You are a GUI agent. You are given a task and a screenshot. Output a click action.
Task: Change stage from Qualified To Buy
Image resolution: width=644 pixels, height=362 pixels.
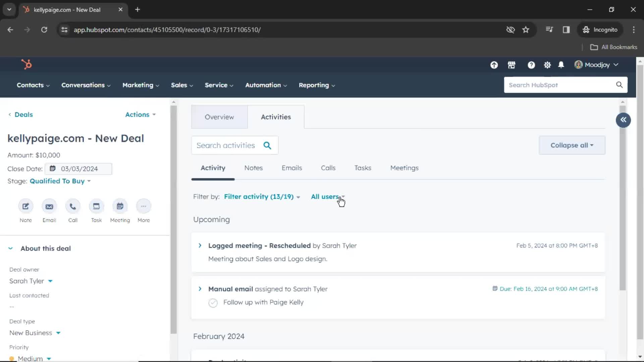[60, 181]
